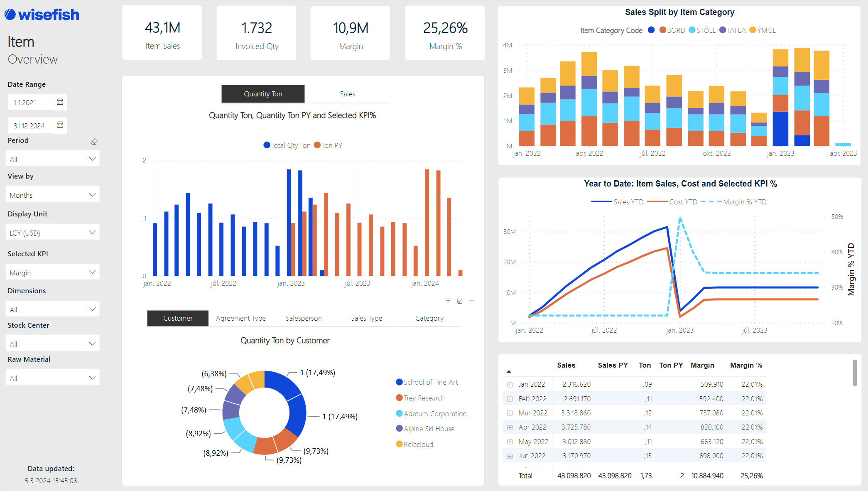Viewport: 868px width, 491px height.
Task: Open the filter icon above the Customer tab
Action: (448, 300)
